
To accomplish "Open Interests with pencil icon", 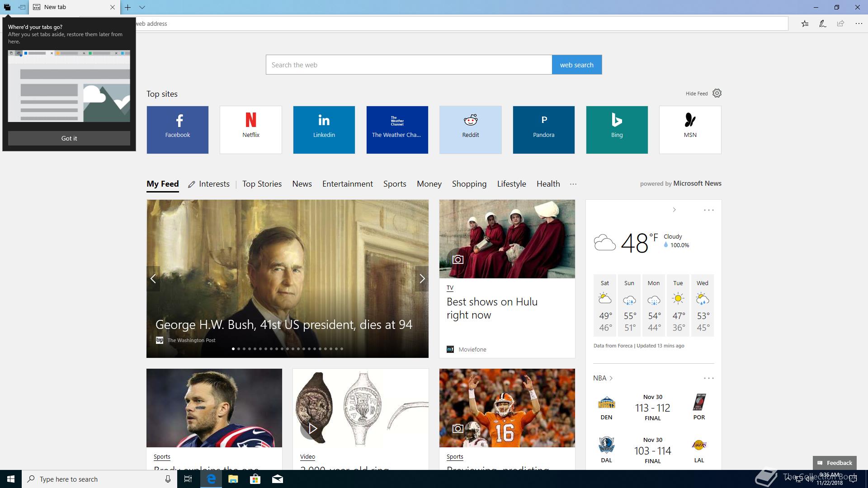I will [209, 184].
